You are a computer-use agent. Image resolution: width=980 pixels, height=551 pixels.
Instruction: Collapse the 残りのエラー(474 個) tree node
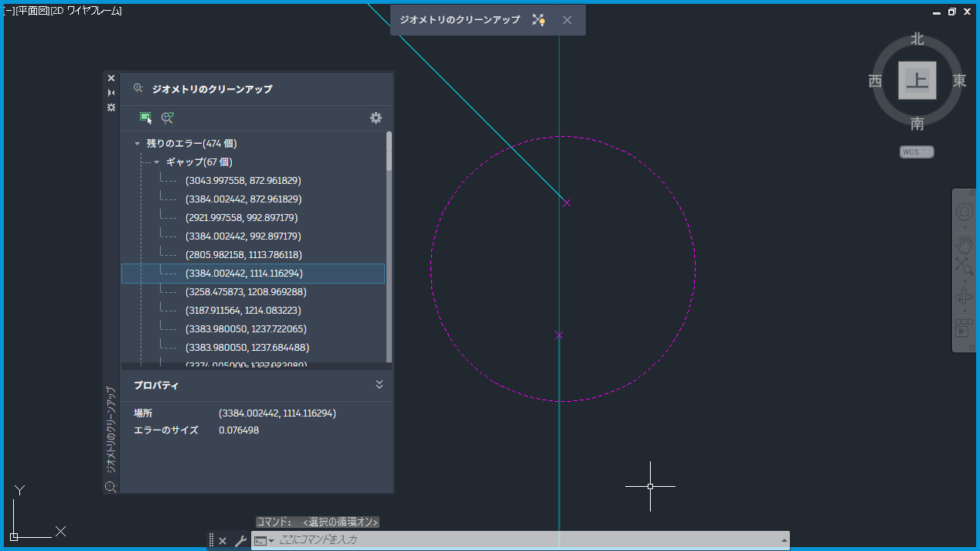(137, 144)
